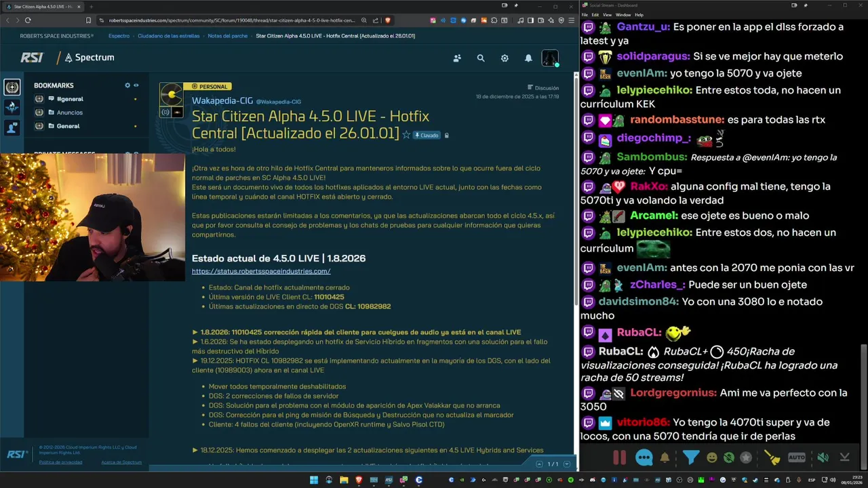Click the Clavado pinned badge
Screen dimensions: 868x488
tap(427, 135)
